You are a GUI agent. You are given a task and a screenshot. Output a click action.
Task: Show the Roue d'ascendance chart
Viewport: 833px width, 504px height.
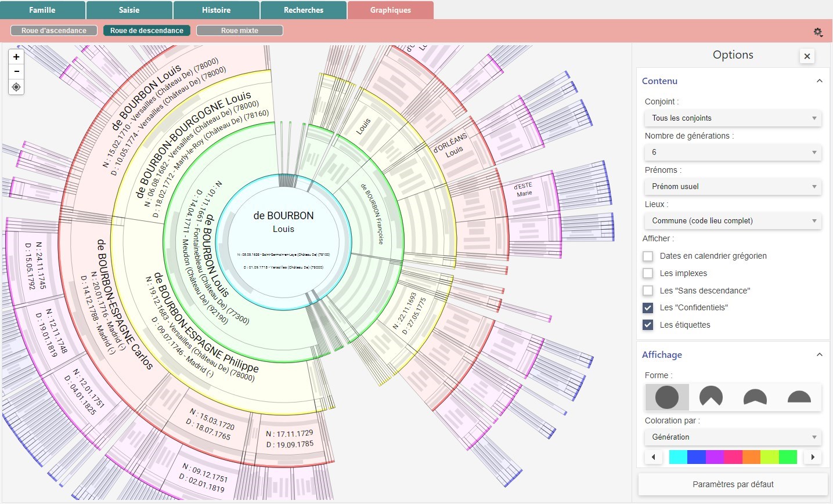[54, 31]
